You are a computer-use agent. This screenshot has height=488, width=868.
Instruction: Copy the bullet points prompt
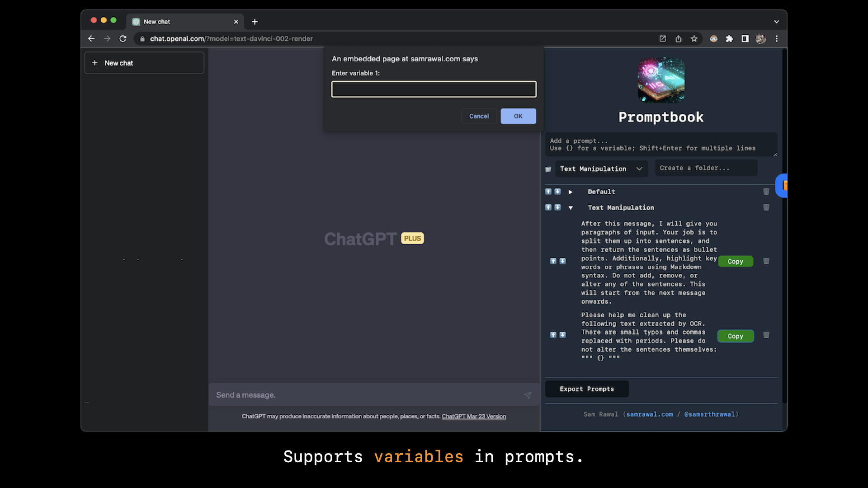click(x=736, y=261)
